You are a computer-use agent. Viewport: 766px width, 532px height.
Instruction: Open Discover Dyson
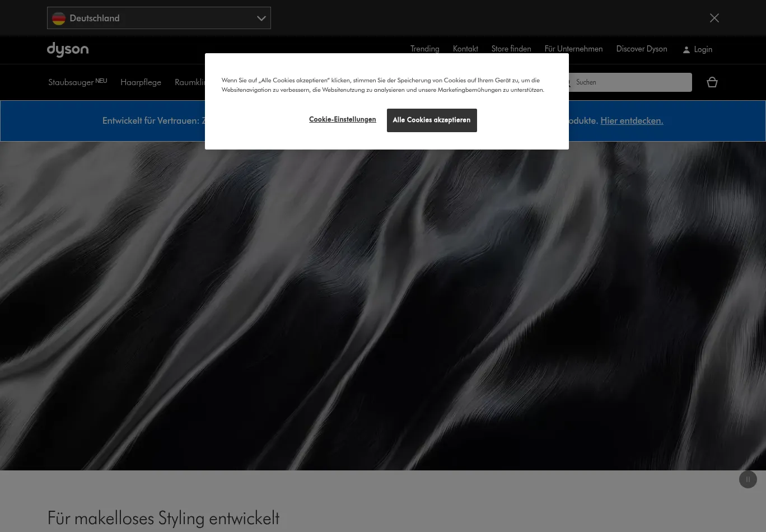tap(641, 49)
